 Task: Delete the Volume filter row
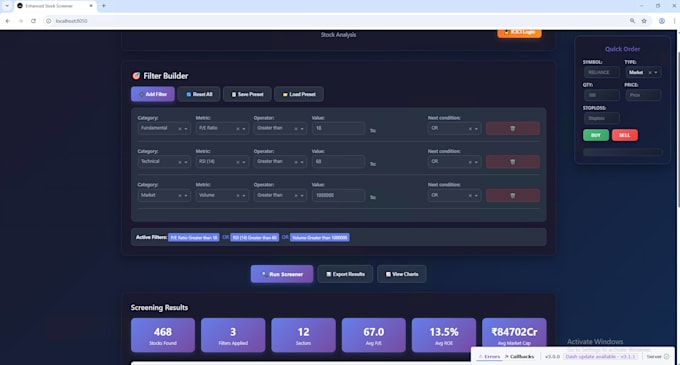pos(513,196)
